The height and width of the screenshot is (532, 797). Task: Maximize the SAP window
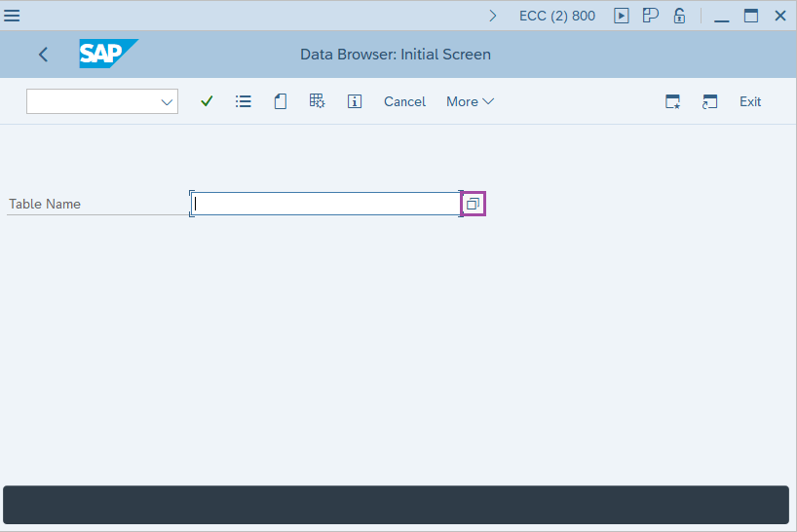(x=751, y=16)
